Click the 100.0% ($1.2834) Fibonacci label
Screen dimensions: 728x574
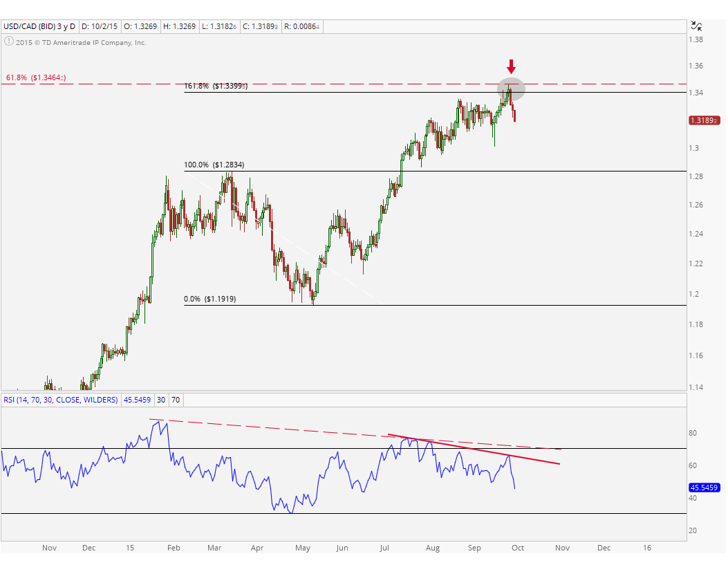click(x=214, y=165)
